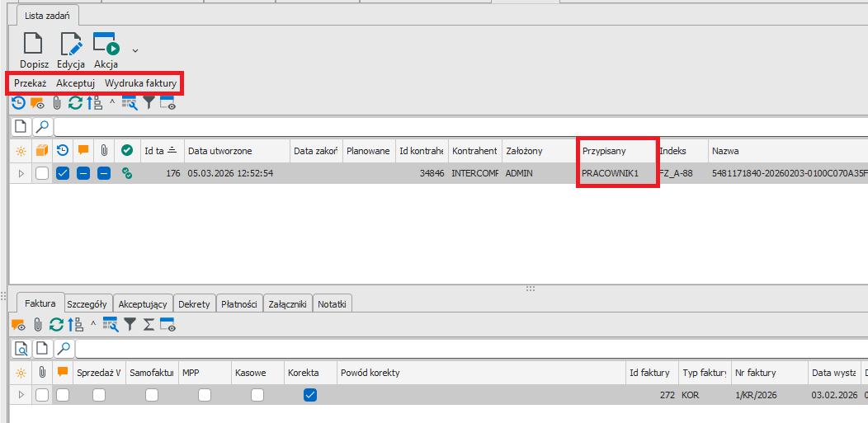Viewport: 868px width, 423px height.
Task: Tick the selection checkbox for task 176
Action: pos(42,173)
